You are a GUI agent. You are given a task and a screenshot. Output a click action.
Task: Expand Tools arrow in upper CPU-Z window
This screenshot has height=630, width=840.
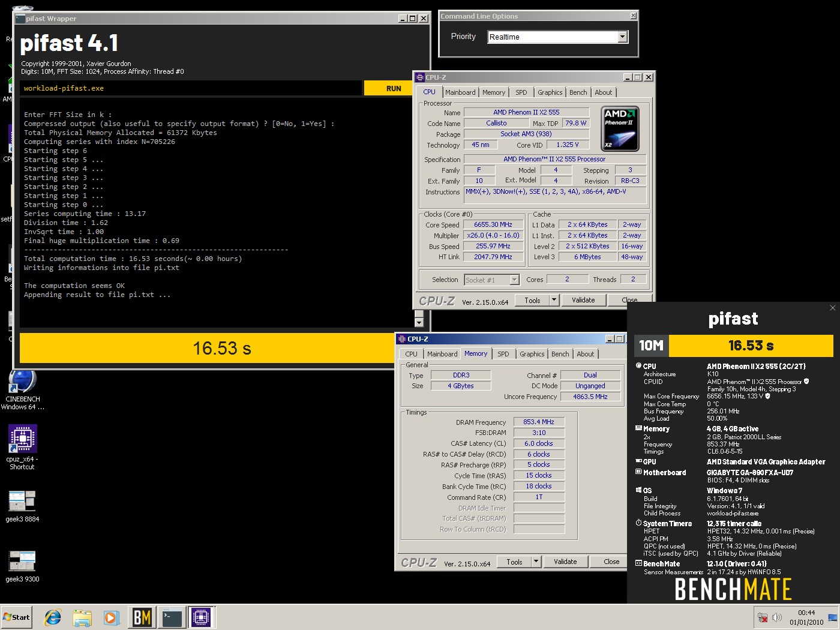[x=553, y=300]
